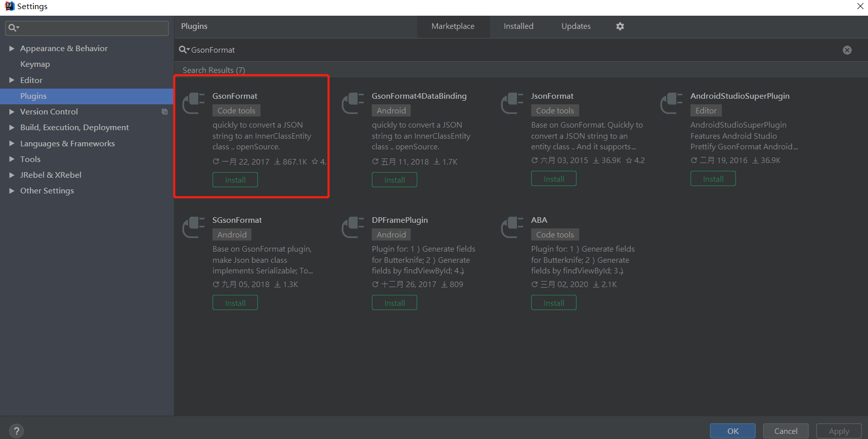This screenshot has height=439, width=868.
Task: Open the GsonFormat plugin title
Action: click(x=235, y=96)
